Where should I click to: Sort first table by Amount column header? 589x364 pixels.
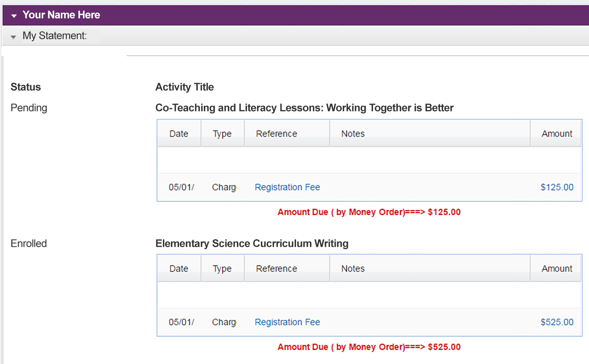pyautogui.click(x=556, y=134)
